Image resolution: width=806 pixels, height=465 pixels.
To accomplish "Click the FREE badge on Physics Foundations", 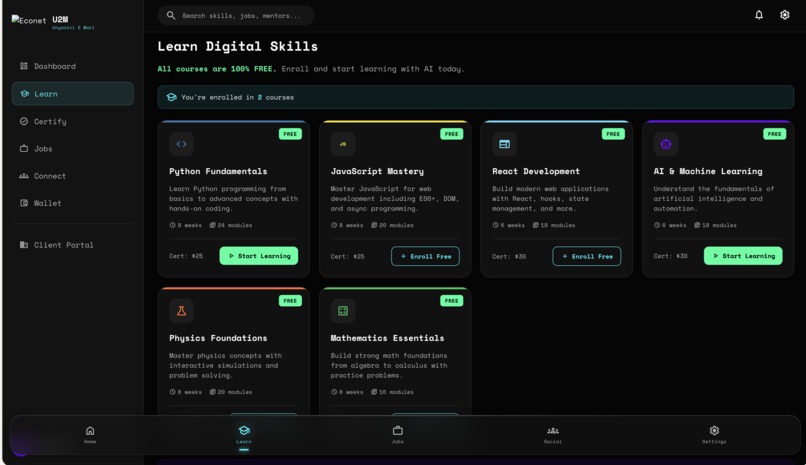I will pyautogui.click(x=290, y=301).
